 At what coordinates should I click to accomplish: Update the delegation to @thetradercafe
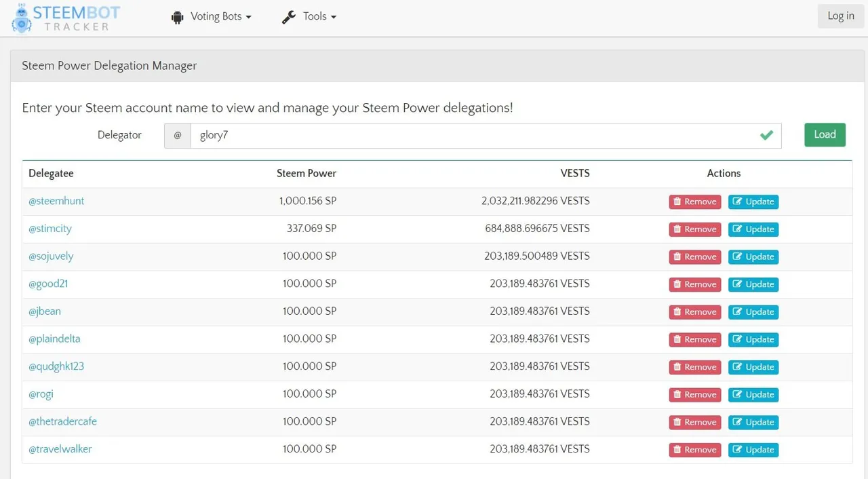click(753, 422)
